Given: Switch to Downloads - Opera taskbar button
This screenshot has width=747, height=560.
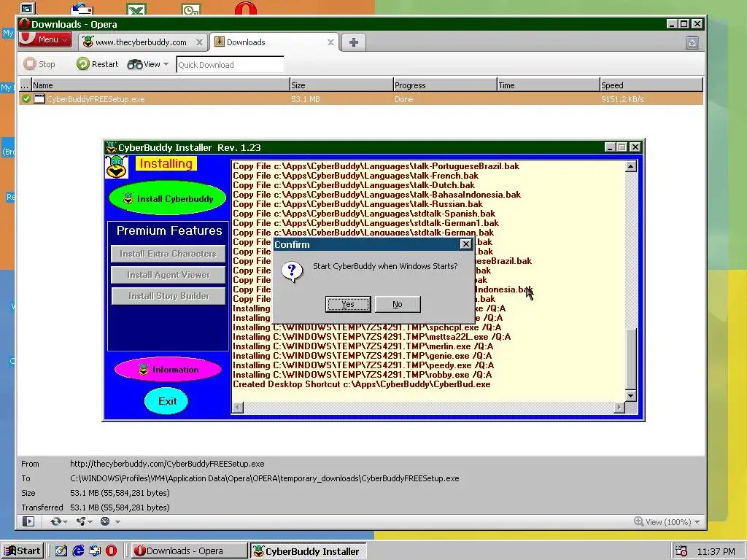Looking at the screenshot, I should click(189, 551).
